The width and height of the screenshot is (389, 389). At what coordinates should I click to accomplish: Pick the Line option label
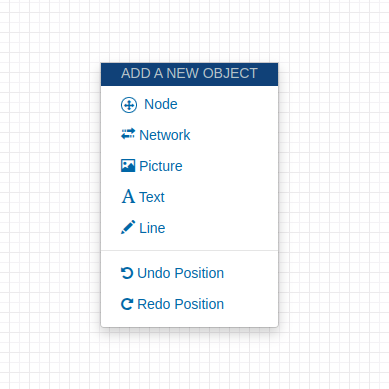tap(152, 228)
